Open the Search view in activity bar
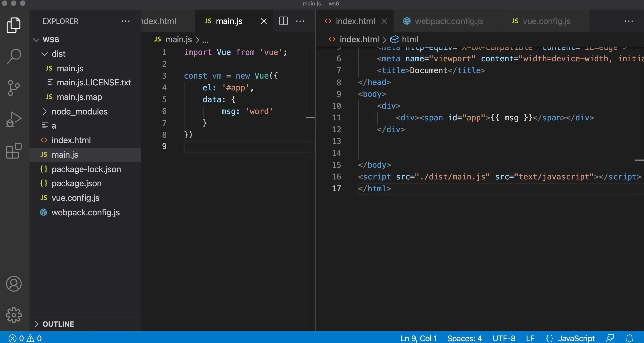Screen dimensions: 644x343 click(x=14, y=57)
